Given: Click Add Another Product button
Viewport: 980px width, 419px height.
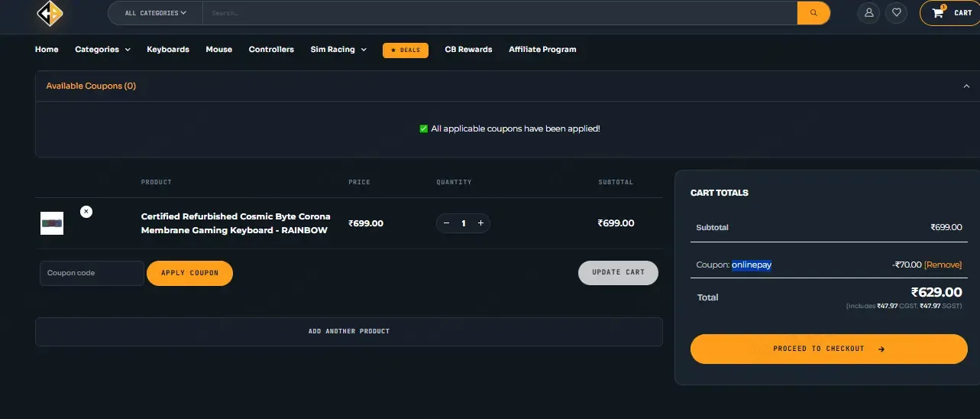Looking at the screenshot, I should point(349,331).
